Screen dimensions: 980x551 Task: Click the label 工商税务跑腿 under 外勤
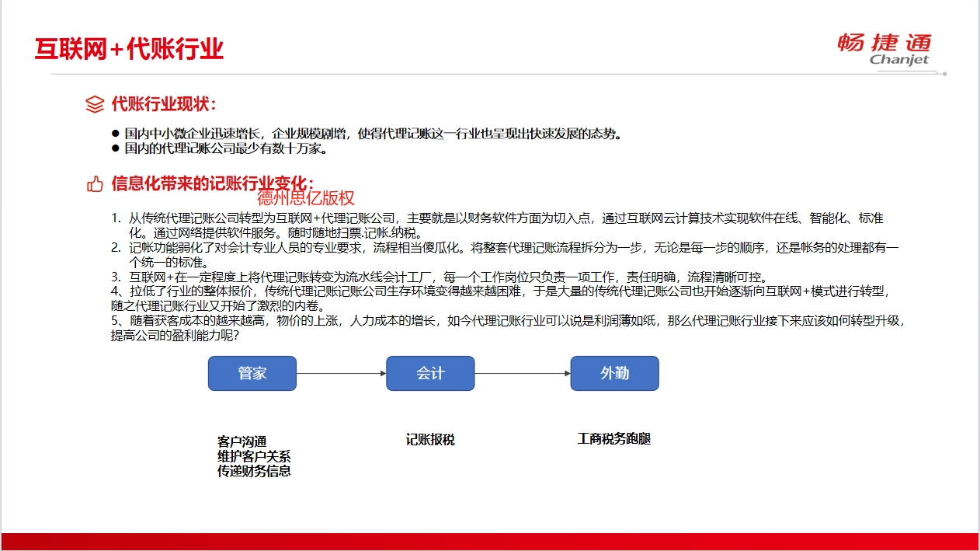[x=613, y=439]
